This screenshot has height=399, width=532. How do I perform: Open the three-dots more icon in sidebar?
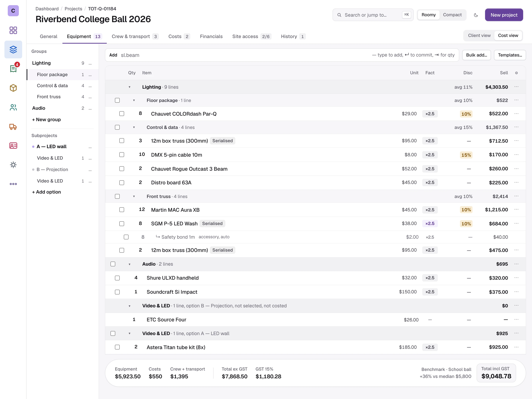(x=13, y=184)
